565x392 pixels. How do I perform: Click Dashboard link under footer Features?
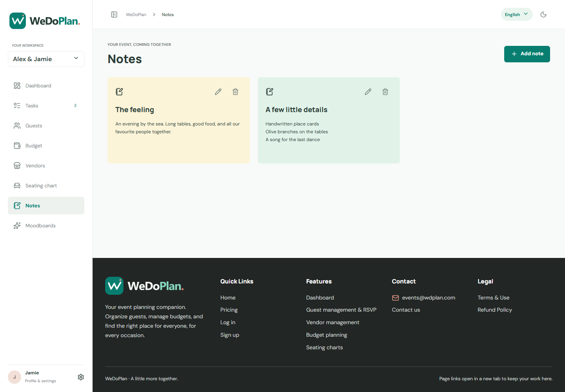[320, 298]
